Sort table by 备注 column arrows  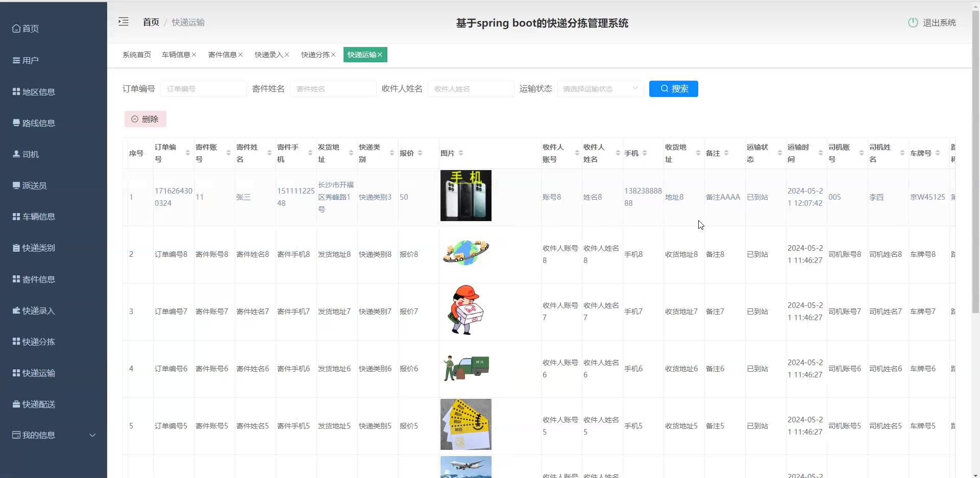(726, 153)
